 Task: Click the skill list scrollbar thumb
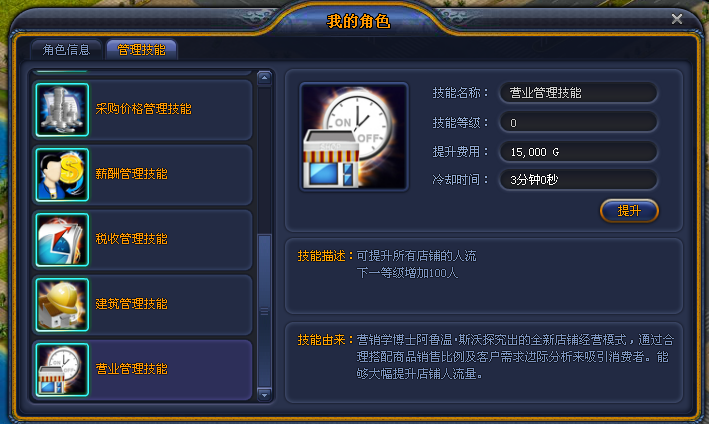[x=265, y=311]
